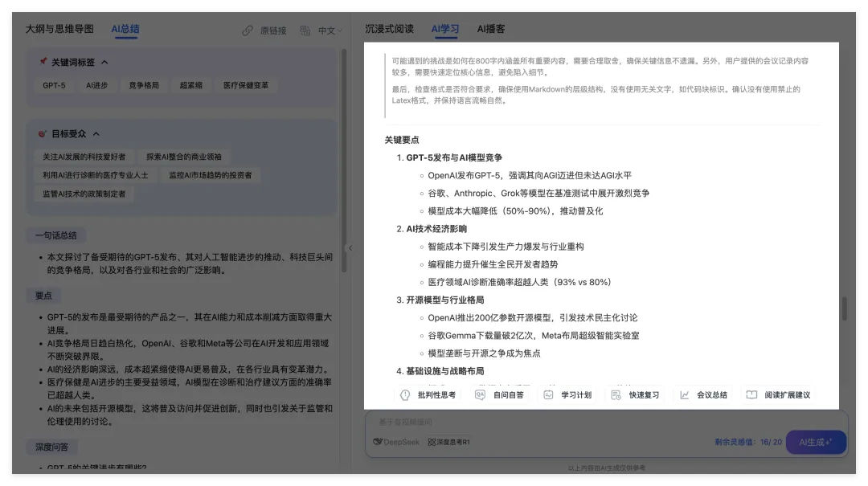Switch to the 沉浸式阅读 tab
Image resolution: width=868 pixels, height=486 pixels.
tap(389, 29)
